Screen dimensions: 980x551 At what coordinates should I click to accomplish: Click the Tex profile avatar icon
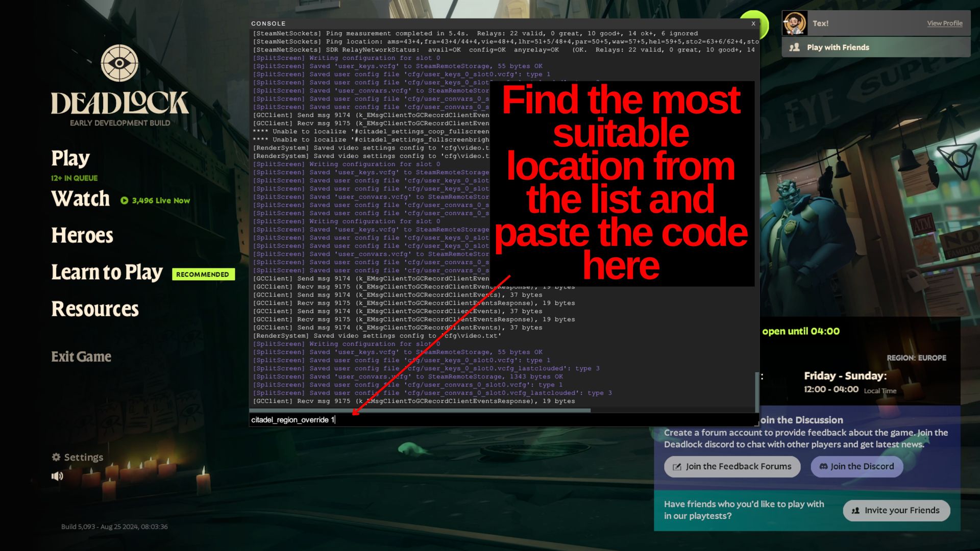click(795, 22)
